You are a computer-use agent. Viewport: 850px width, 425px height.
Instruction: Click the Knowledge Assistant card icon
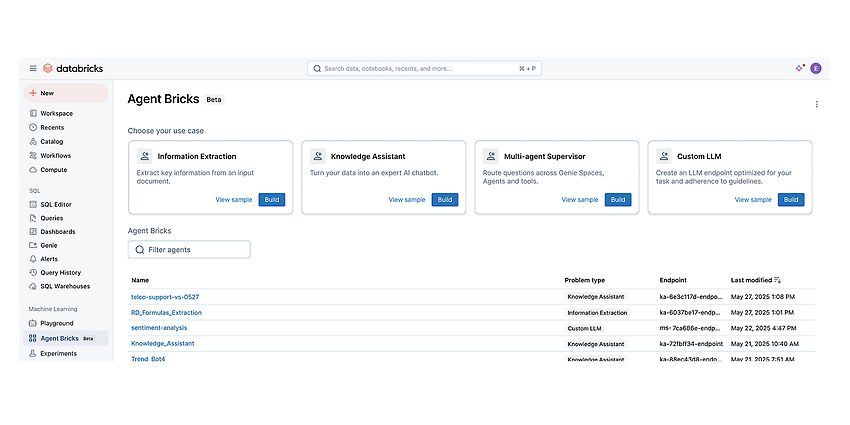click(x=318, y=156)
